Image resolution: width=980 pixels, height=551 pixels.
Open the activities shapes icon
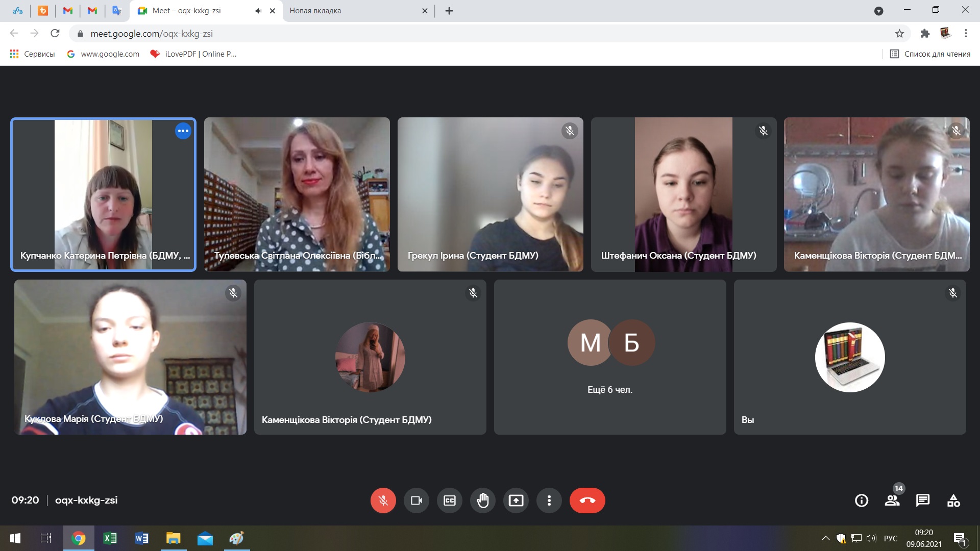pyautogui.click(x=953, y=500)
